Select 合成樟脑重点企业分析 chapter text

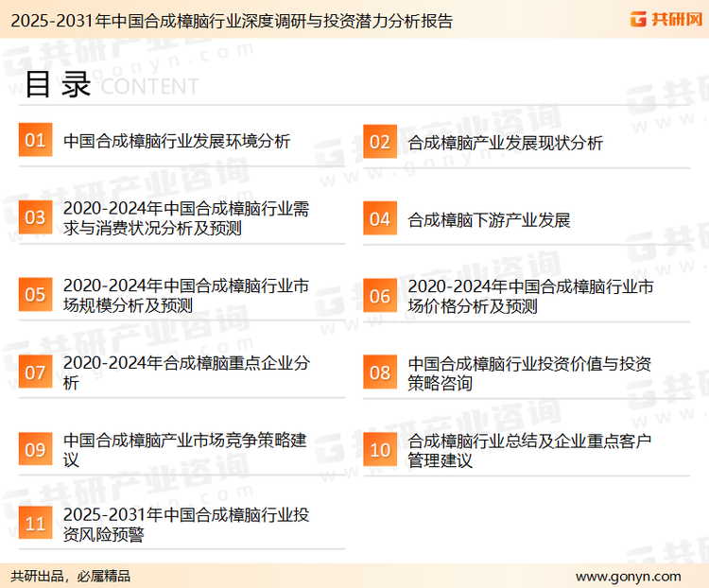[x=186, y=372]
